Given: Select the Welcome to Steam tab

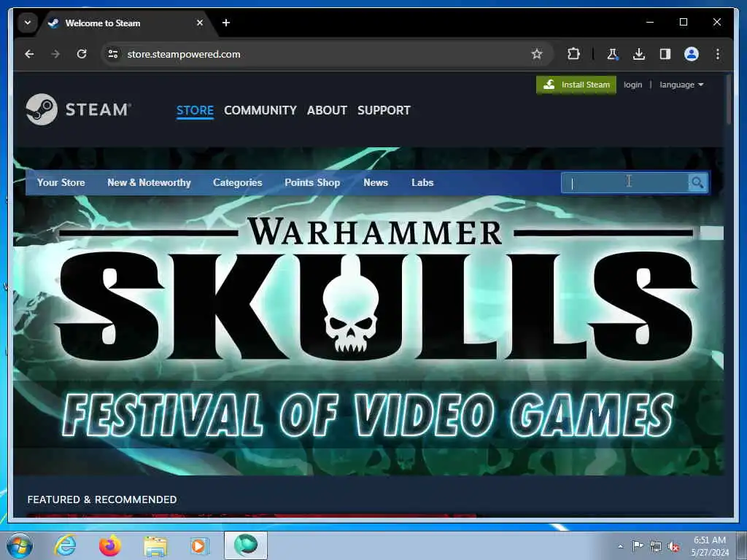Looking at the screenshot, I should (125, 23).
